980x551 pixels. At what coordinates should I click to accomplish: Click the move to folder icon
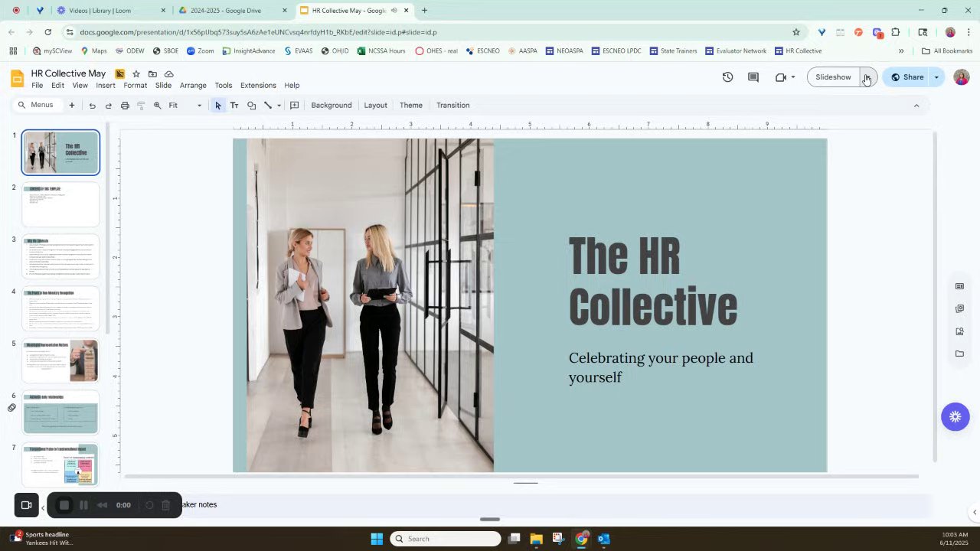click(152, 73)
